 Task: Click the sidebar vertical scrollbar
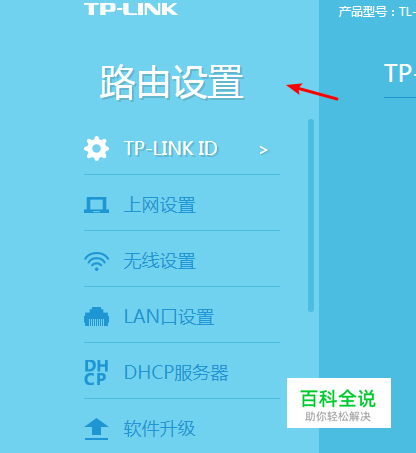(311, 215)
